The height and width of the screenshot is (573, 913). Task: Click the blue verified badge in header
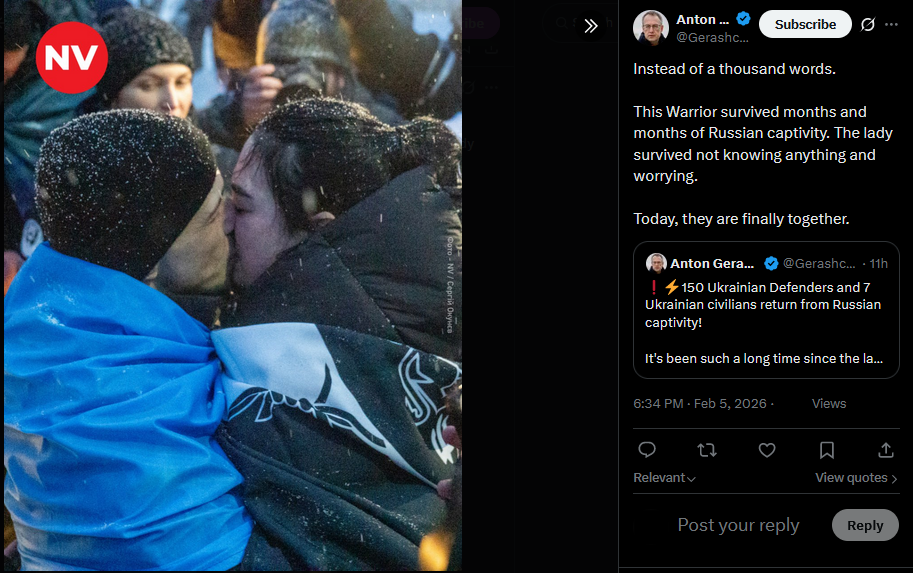click(x=744, y=19)
